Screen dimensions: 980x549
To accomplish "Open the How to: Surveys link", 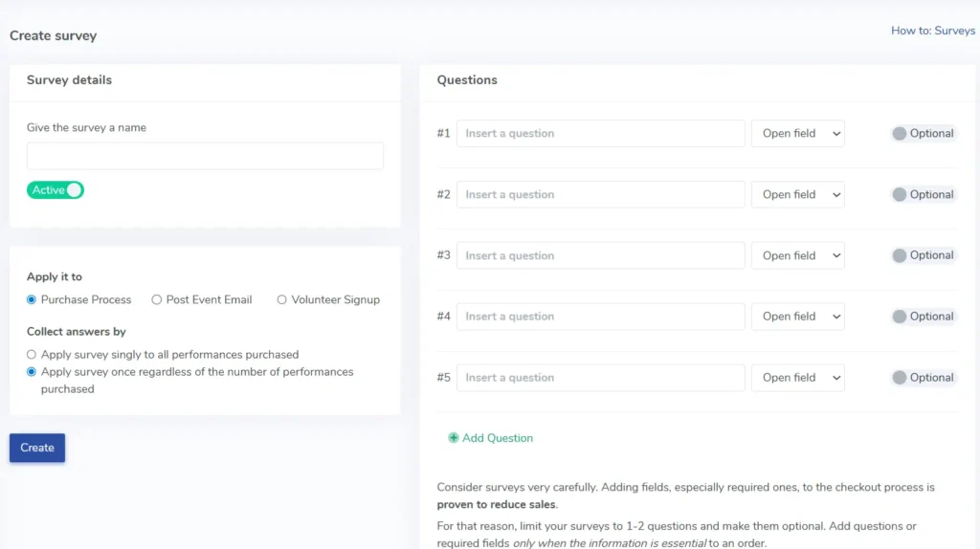I will tap(932, 31).
